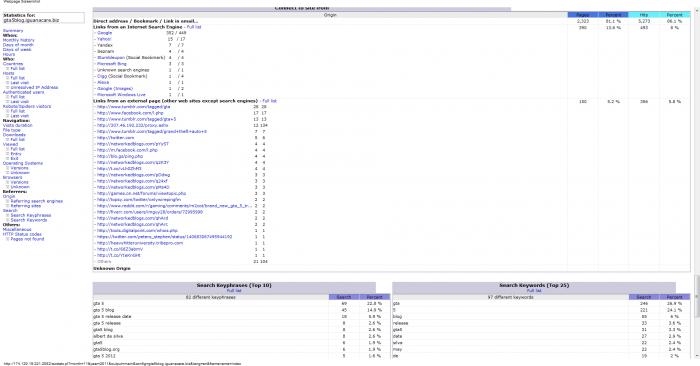Click the vertical scrollbar on the right edge
The height and width of the screenshot is (366, 700).
tap(697, 295)
